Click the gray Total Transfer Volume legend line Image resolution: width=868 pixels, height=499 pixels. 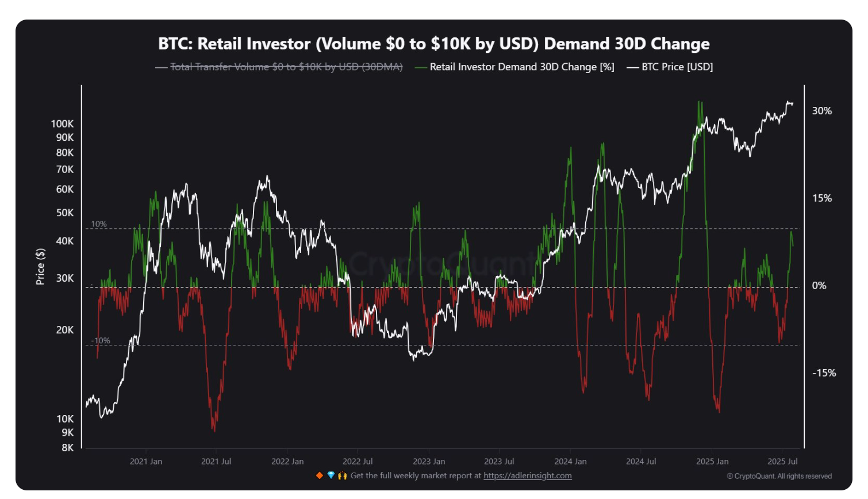[x=162, y=67]
